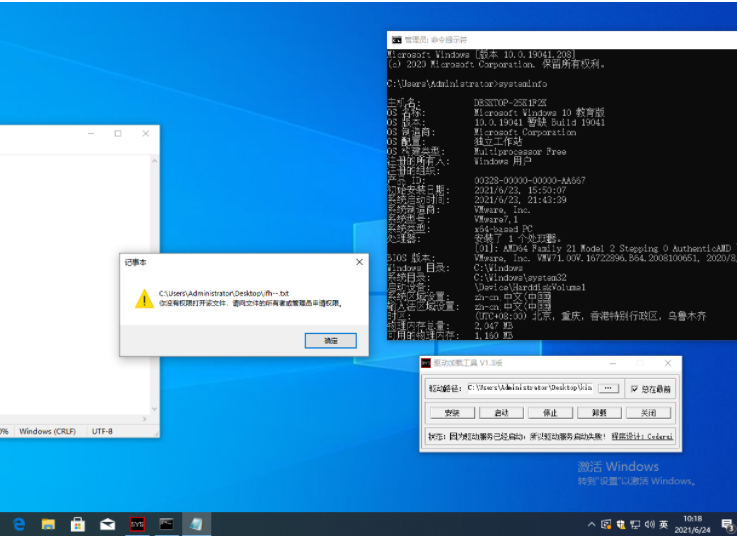Screen dimensions: 737x536
Task: Click 停止 stop button in driver tool
Action: tap(550, 413)
